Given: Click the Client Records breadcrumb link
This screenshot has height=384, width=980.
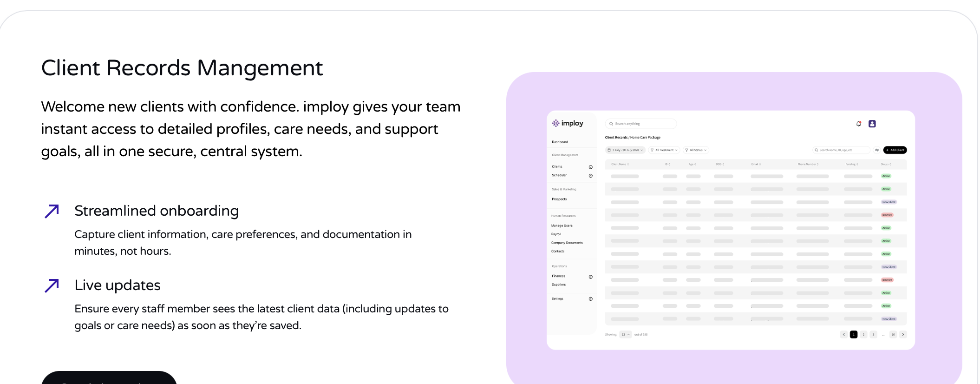Looking at the screenshot, I should 616,138.
